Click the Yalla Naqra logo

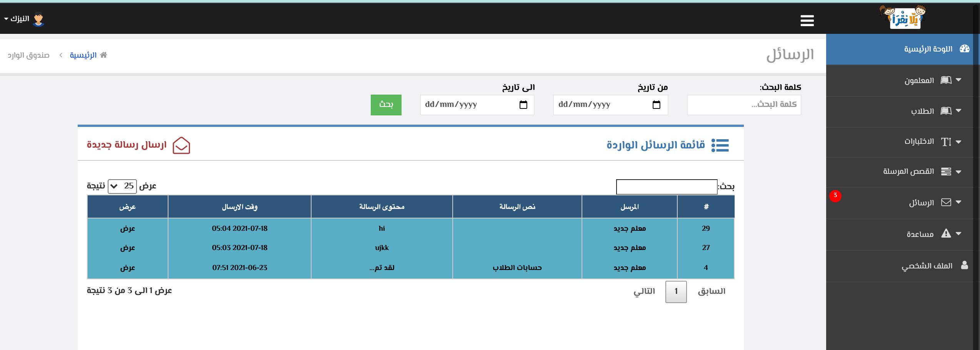[x=903, y=17]
